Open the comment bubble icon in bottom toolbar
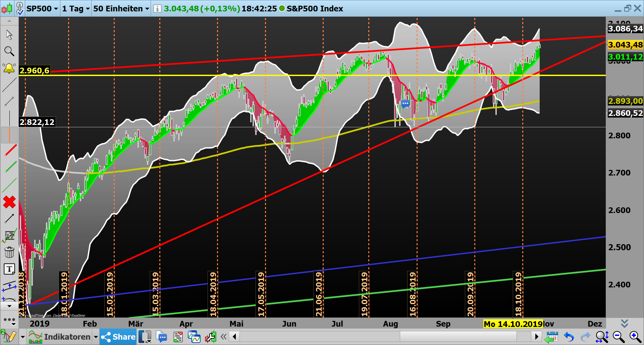Viewport: 644px width, 345px height. click(162, 337)
